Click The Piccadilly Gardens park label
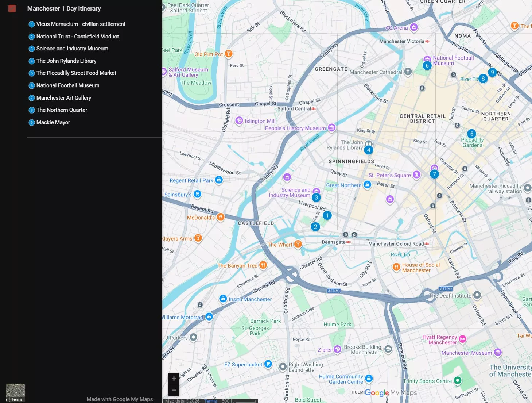Image resolution: width=532 pixels, height=403 pixels. click(472, 142)
